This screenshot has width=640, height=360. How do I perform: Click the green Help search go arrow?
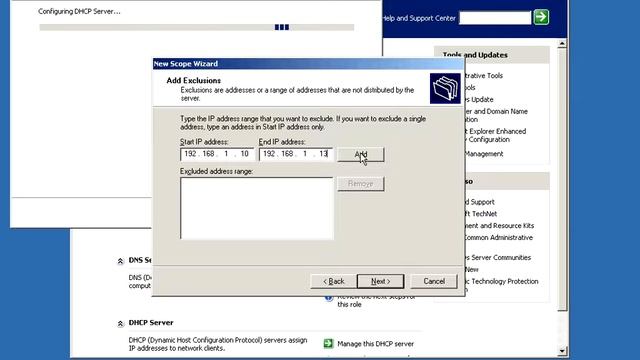point(541,17)
